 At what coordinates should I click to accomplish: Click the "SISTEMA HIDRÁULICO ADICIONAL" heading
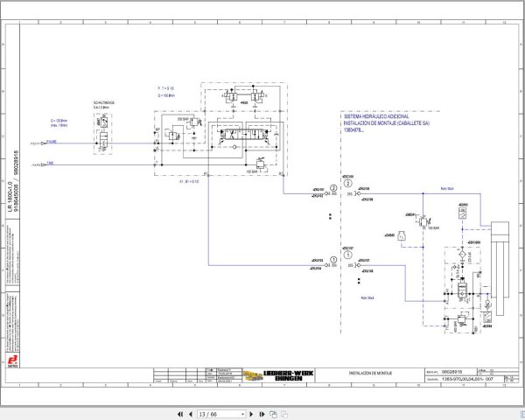(376, 116)
